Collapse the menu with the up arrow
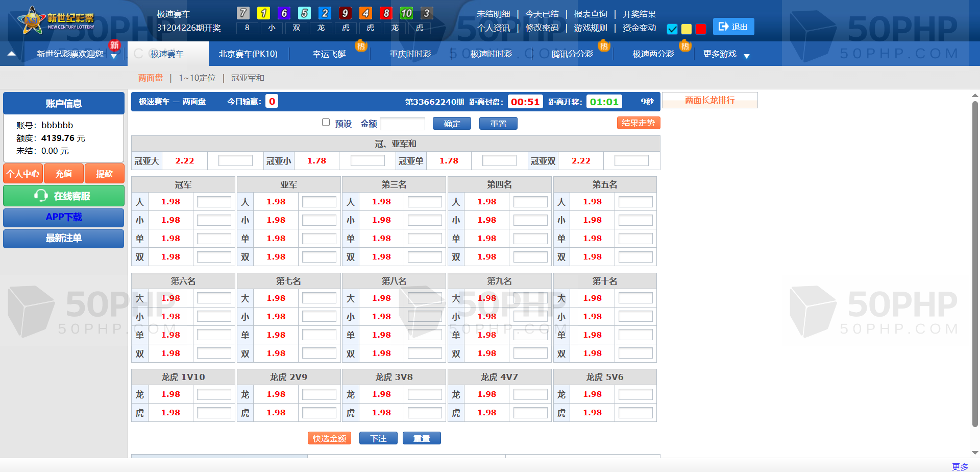980x472 pixels. pos(12,54)
